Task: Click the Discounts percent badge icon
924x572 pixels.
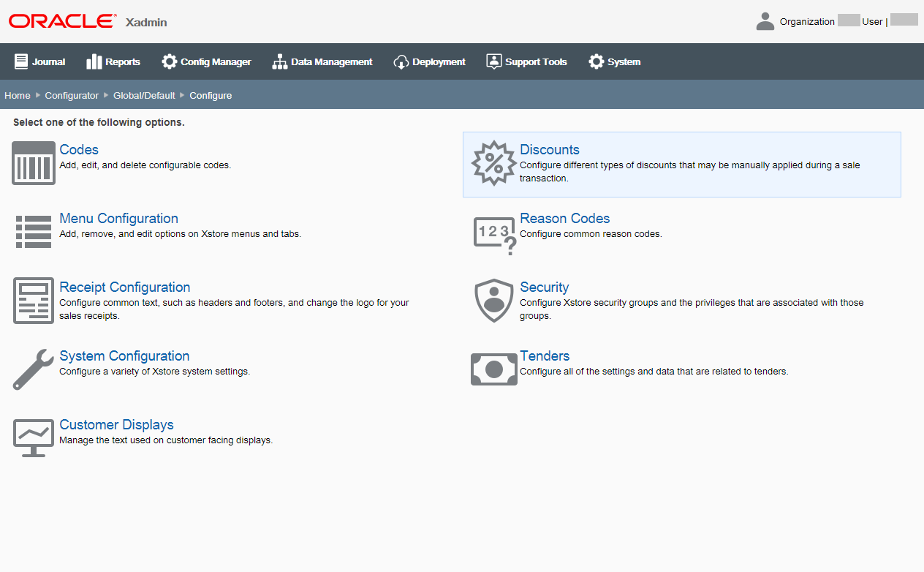Action: coord(493,162)
